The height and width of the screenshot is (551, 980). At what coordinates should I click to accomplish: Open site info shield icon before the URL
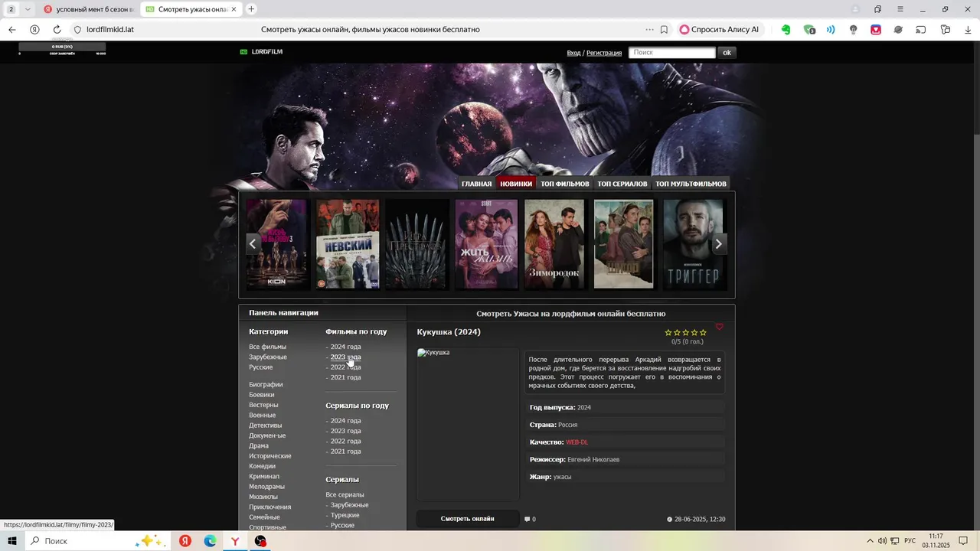pos(77,30)
